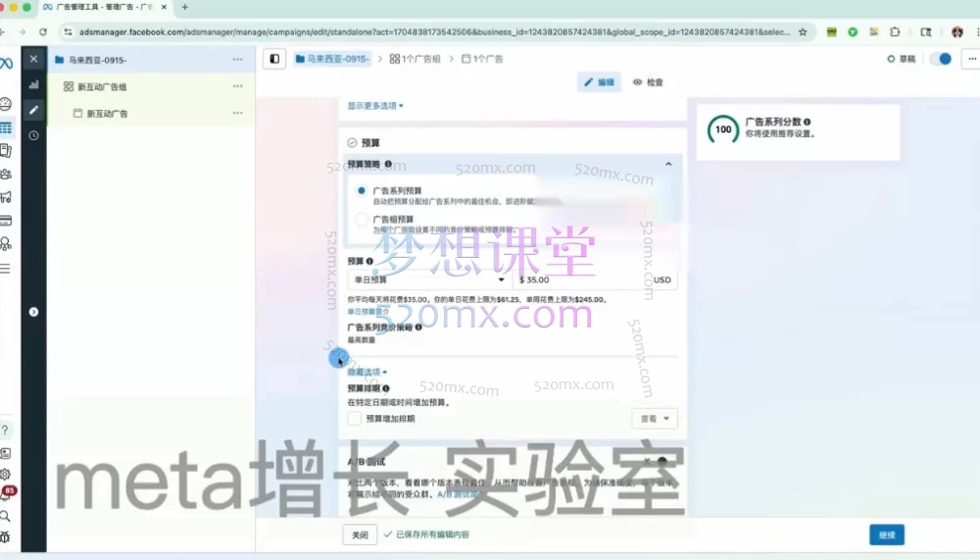Open the top-right more options ellipsis
This screenshot has width=980, height=560.
972,59
